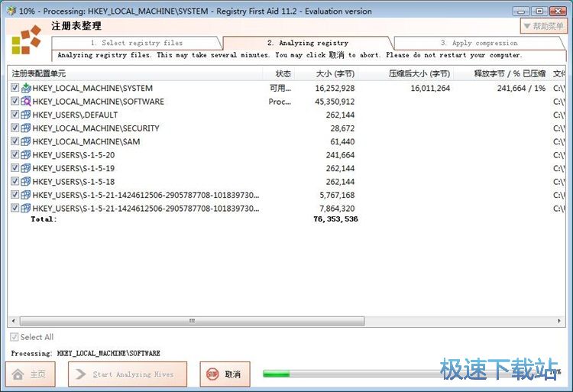
Task: Toggle the HKEY_LOCAL_MACHINE\SECURITY checkbox
Action: tap(15, 128)
